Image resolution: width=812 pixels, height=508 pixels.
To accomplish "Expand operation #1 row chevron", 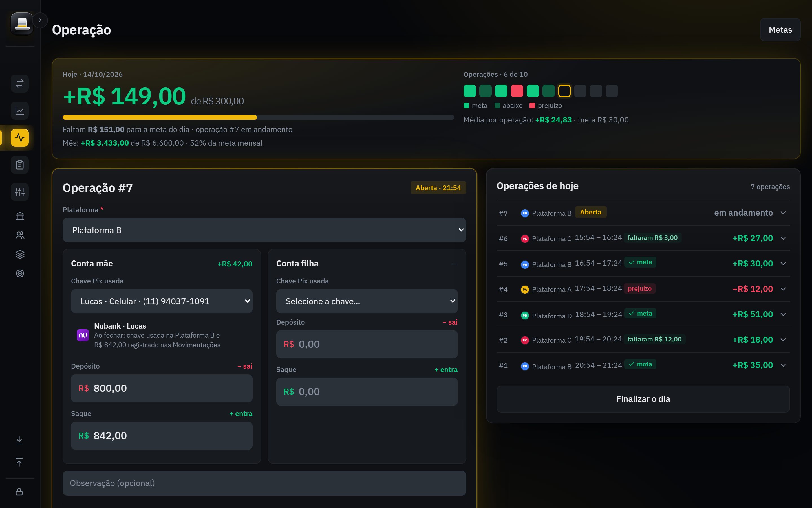I will pos(783,365).
